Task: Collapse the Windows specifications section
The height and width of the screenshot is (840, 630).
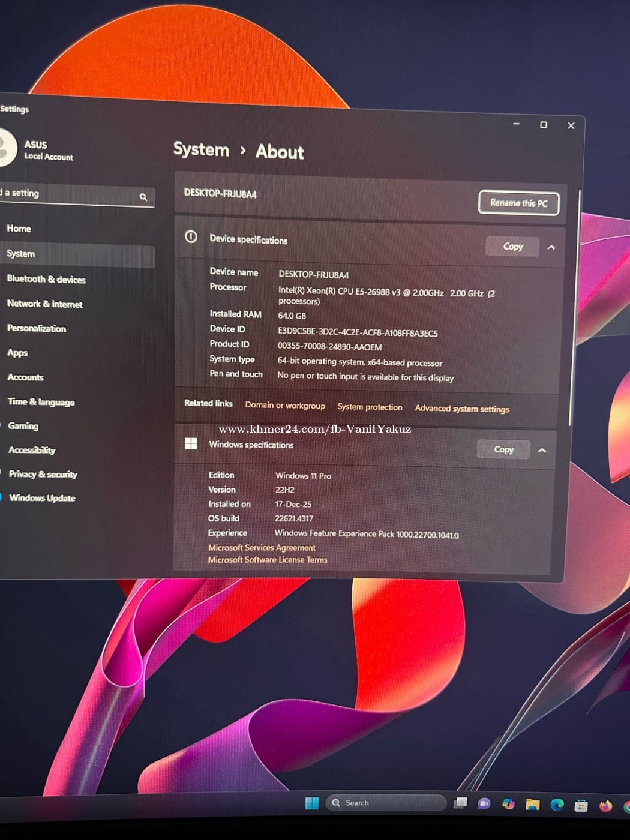Action: 542,450
